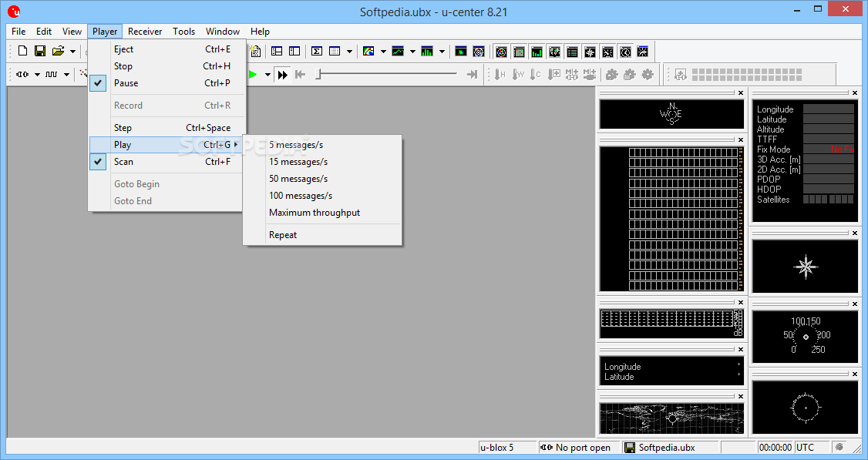Click the Hotstart 'H' toolbar icon
The width and height of the screenshot is (868, 460).
tap(500, 74)
